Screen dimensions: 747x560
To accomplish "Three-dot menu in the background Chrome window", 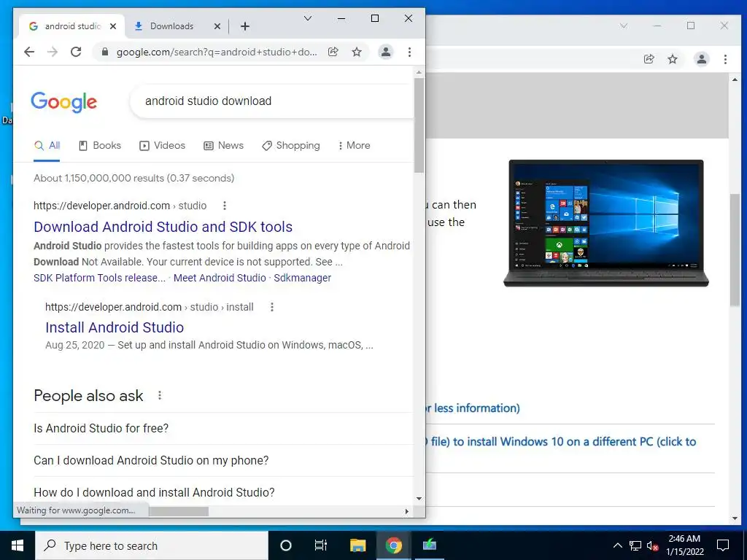I will click(726, 59).
